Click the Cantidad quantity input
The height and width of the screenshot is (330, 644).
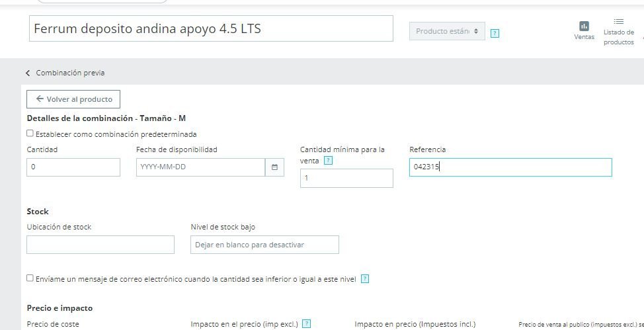click(x=73, y=167)
